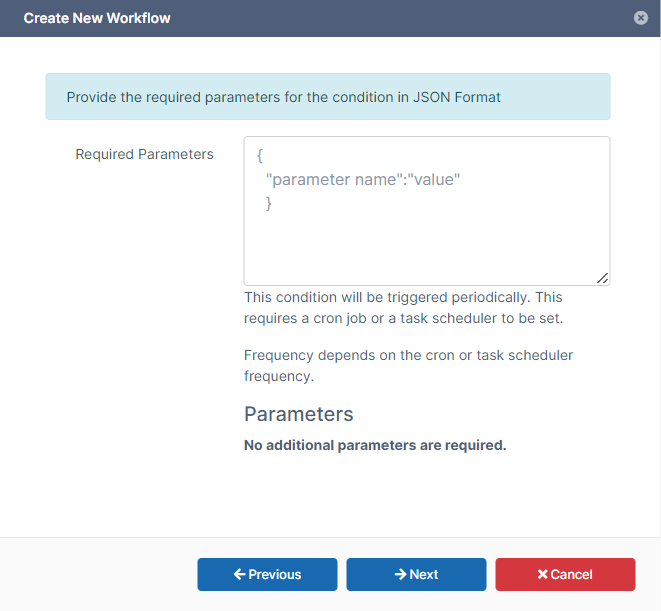661x611 pixels.
Task: Go back with the Previous button
Action: click(267, 575)
